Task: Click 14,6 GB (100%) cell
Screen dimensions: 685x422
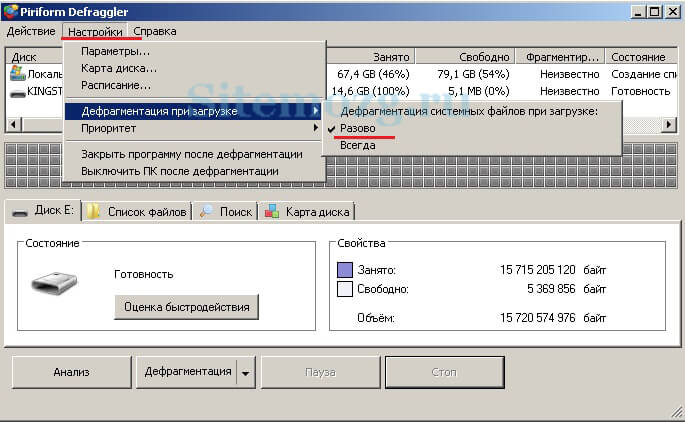Action: point(370,91)
